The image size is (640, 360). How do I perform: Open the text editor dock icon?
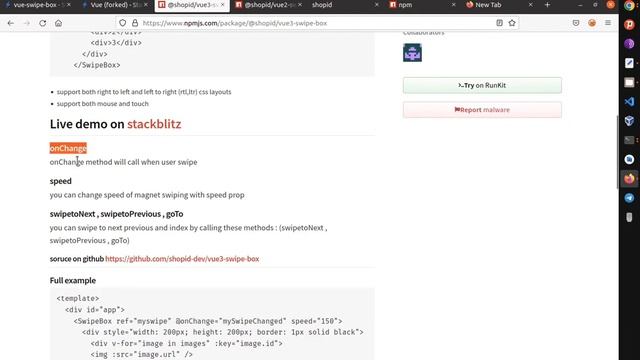[x=629, y=63]
